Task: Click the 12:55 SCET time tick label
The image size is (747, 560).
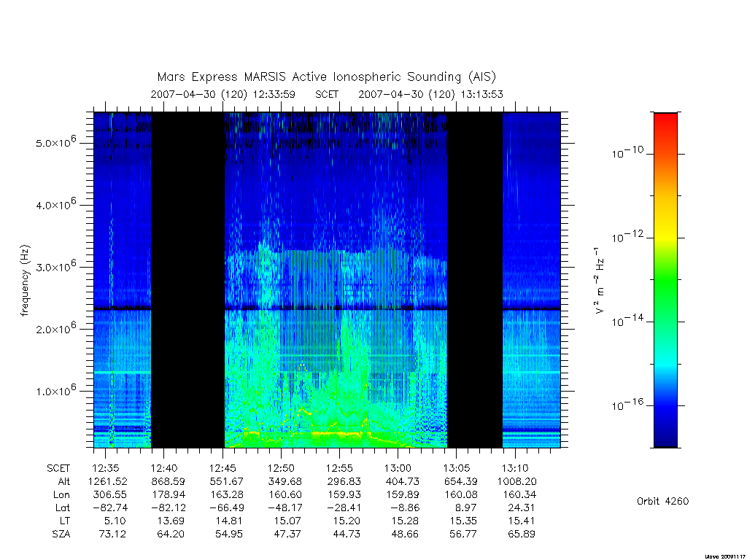Action: [339, 468]
